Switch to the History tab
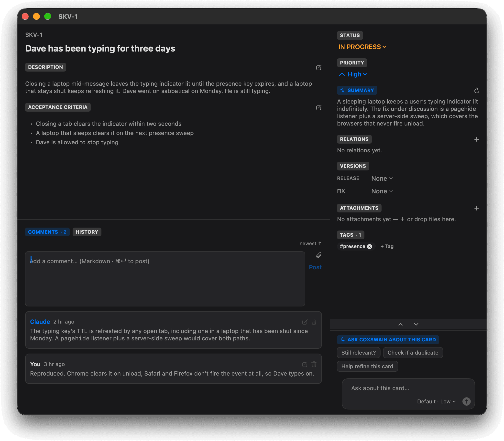The width and height of the screenshot is (504, 441). 87,232
